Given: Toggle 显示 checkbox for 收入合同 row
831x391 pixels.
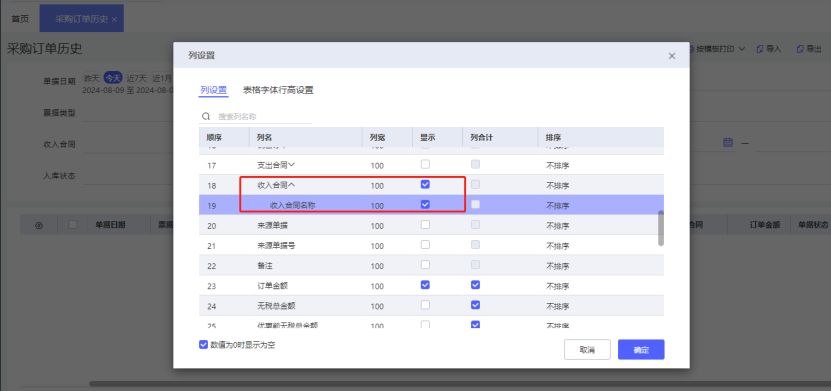Looking at the screenshot, I should [425, 184].
